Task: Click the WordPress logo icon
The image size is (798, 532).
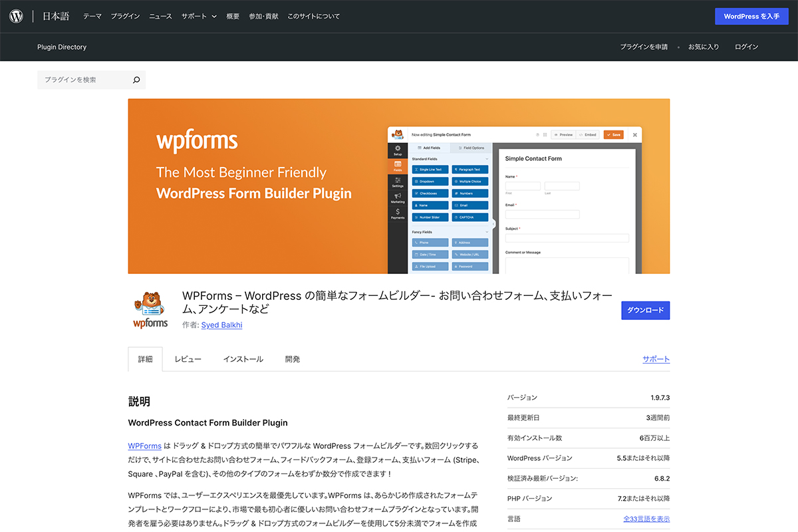Action: click(x=16, y=16)
